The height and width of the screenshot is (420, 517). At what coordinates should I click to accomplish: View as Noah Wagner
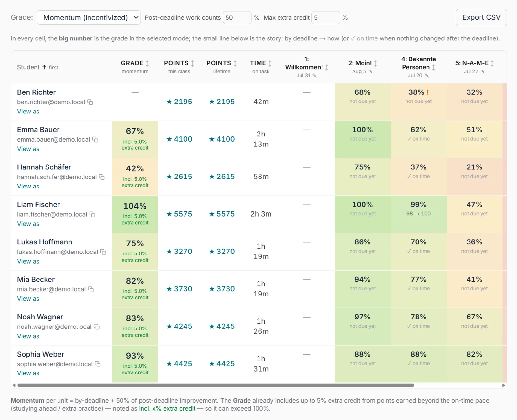point(28,336)
